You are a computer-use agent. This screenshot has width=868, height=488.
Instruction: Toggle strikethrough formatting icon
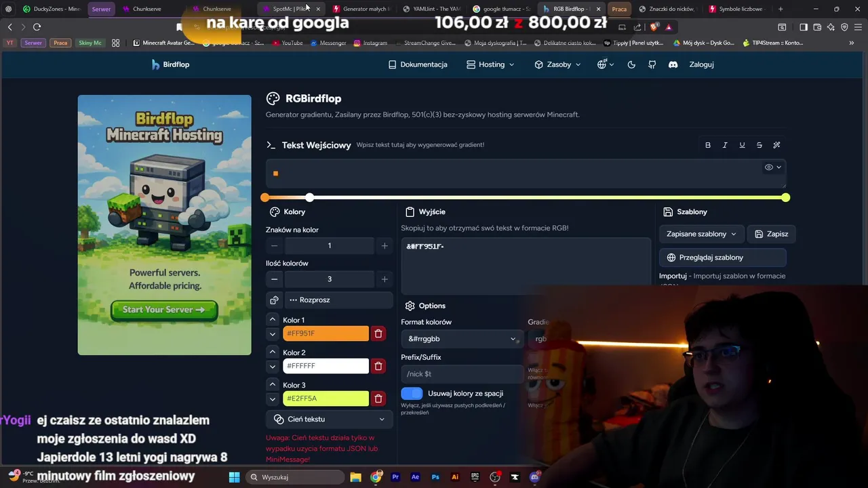pos(759,145)
